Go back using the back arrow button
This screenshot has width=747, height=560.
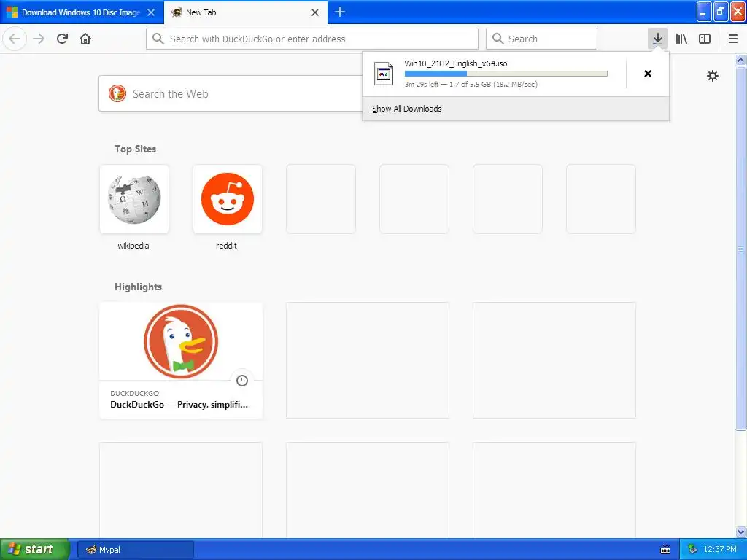click(15, 39)
